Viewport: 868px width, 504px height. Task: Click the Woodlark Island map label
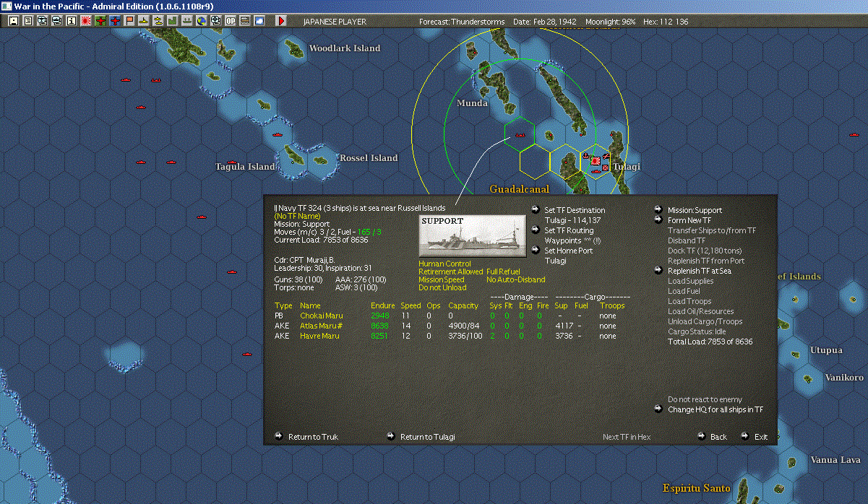tap(345, 48)
